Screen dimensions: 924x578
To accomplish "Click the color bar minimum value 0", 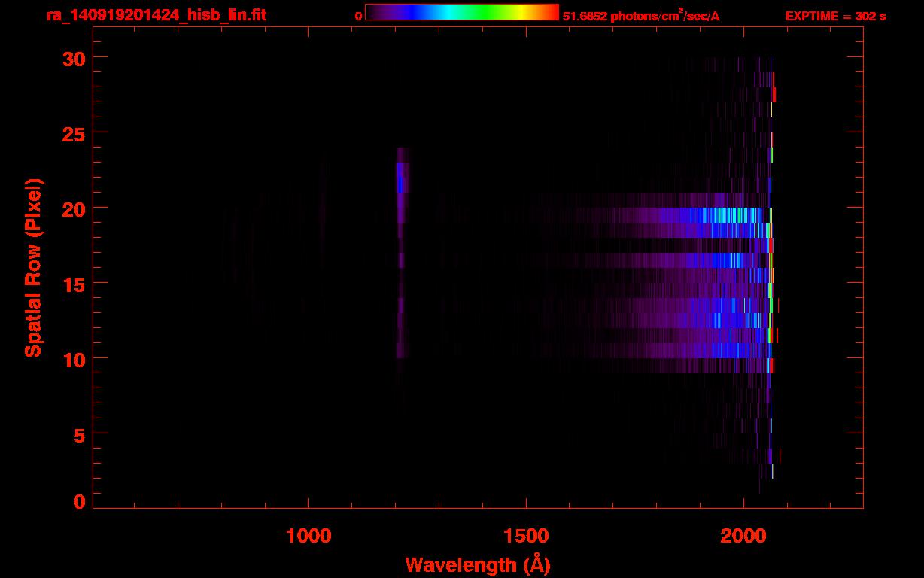I will (x=358, y=16).
